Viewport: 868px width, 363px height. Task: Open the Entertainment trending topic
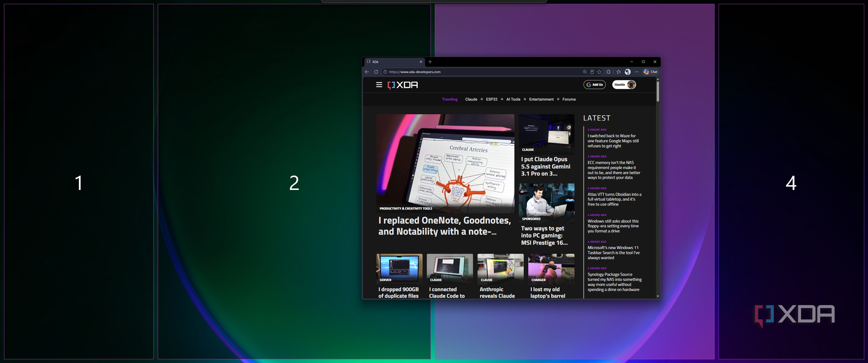541,99
